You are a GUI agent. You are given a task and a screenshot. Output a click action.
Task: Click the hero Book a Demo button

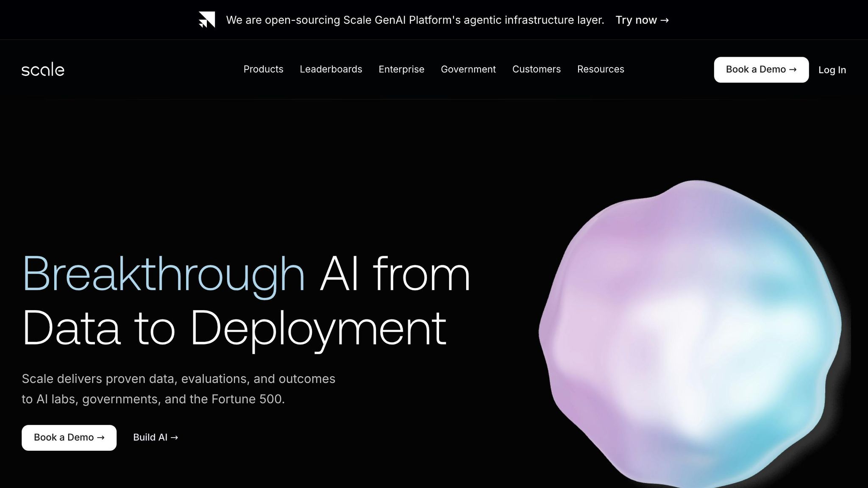click(69, 437)
